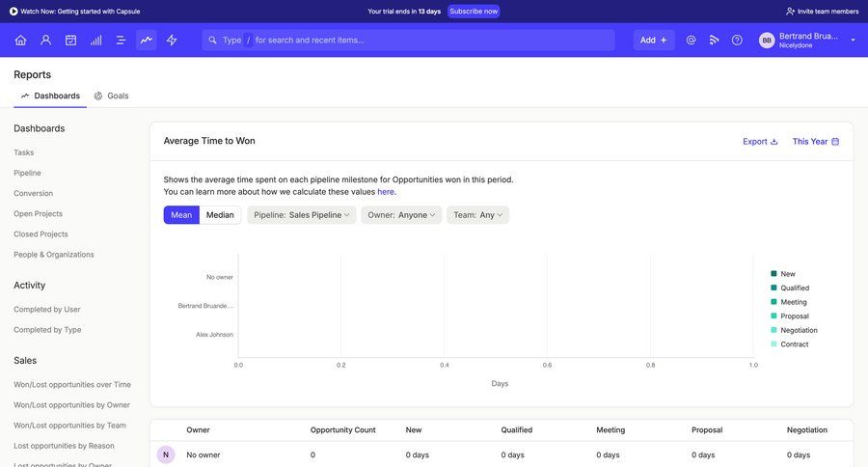The image size is (868, 467).
Task: Click the Export button
Action: (x=760, y=141)
